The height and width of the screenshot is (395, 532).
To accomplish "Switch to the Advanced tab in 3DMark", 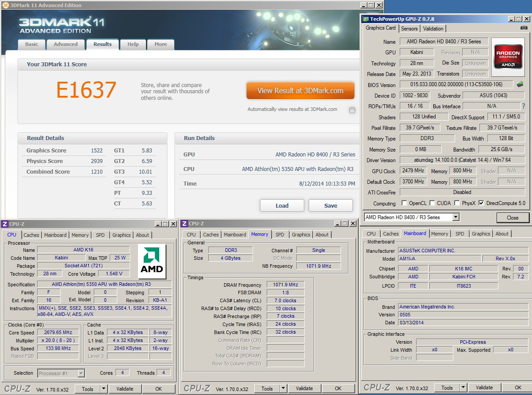I will coord(65,44).
